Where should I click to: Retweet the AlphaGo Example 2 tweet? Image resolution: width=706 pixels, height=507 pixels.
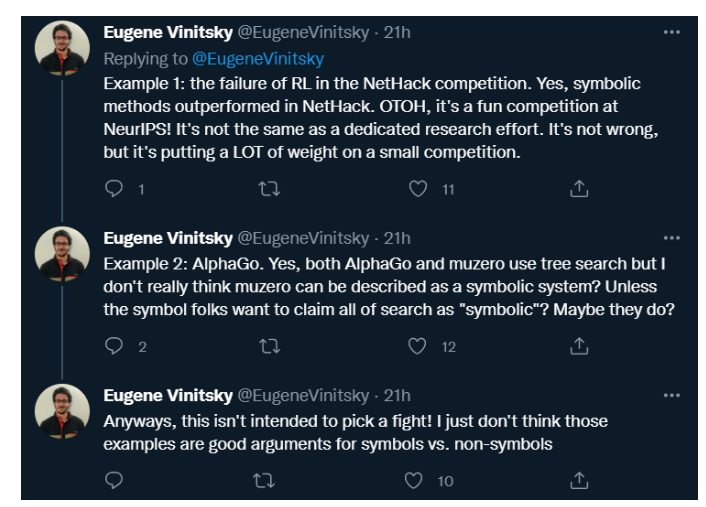click(269, 346)
